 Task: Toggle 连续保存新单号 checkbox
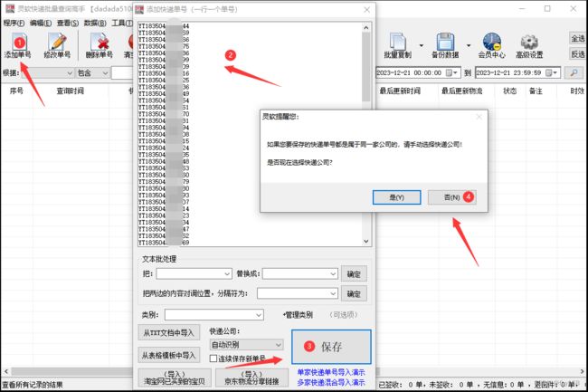click(213, 359)
